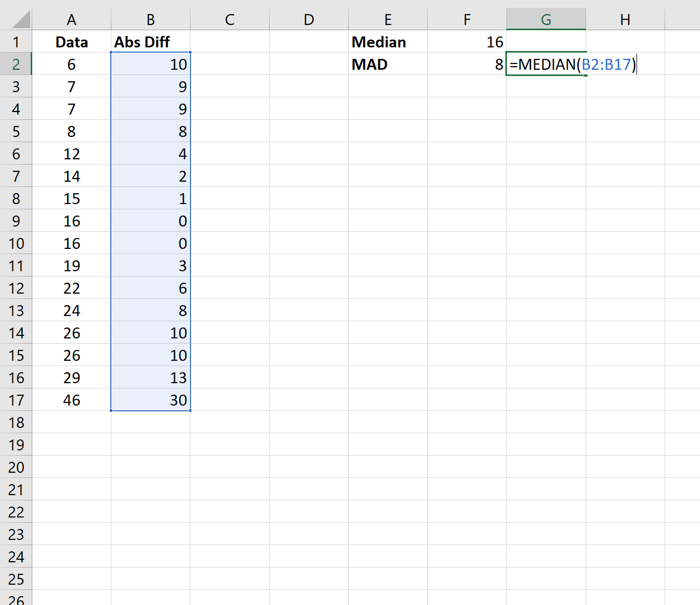Select the data cell containing 19
The height and width of the screenshot is (605, 700).
[x=72, y=266]
